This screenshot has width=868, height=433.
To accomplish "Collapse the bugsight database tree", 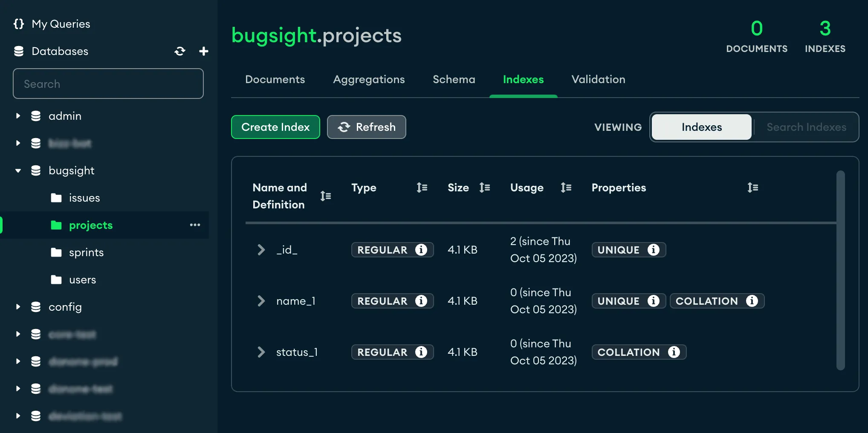I will click(x=18, y=170).
